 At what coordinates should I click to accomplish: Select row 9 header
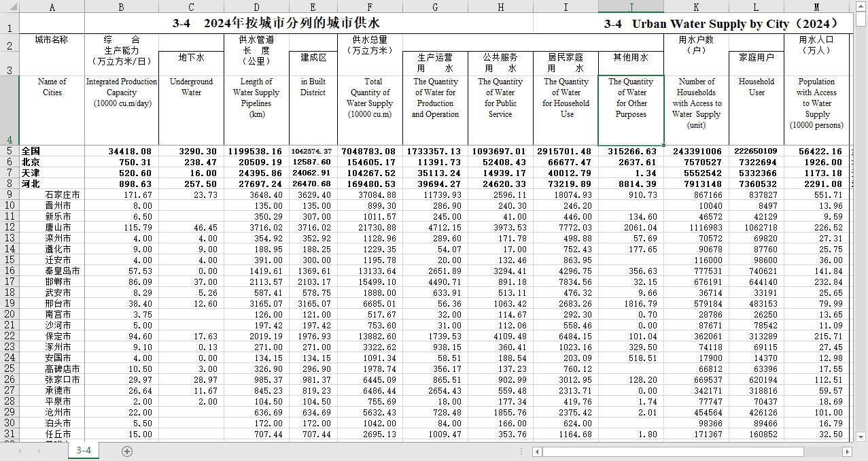10,194
